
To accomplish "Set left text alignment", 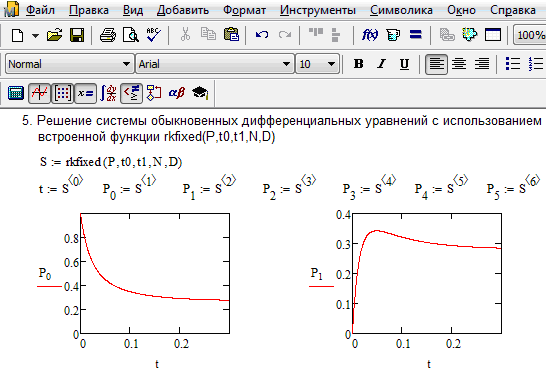I will point(436,64).
